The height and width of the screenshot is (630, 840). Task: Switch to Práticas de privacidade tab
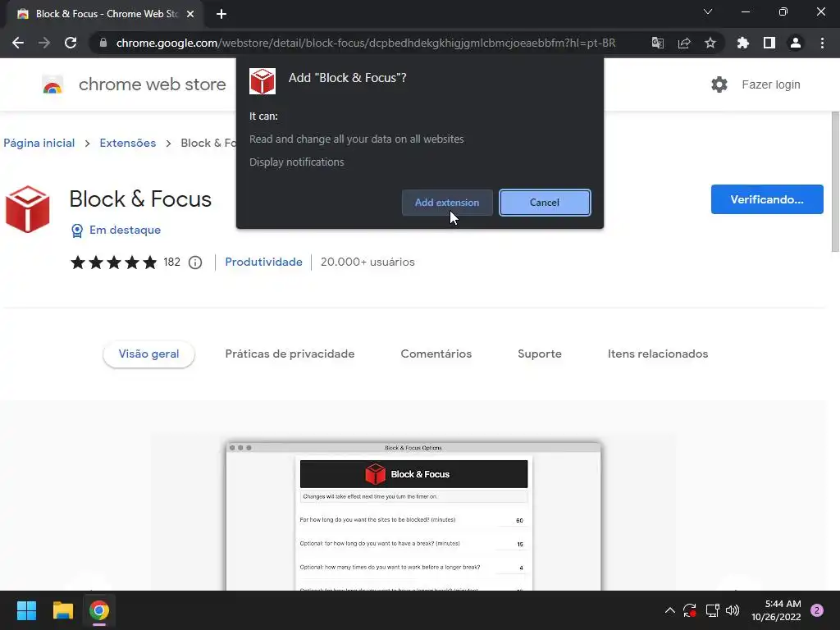[x=290, y=354]
